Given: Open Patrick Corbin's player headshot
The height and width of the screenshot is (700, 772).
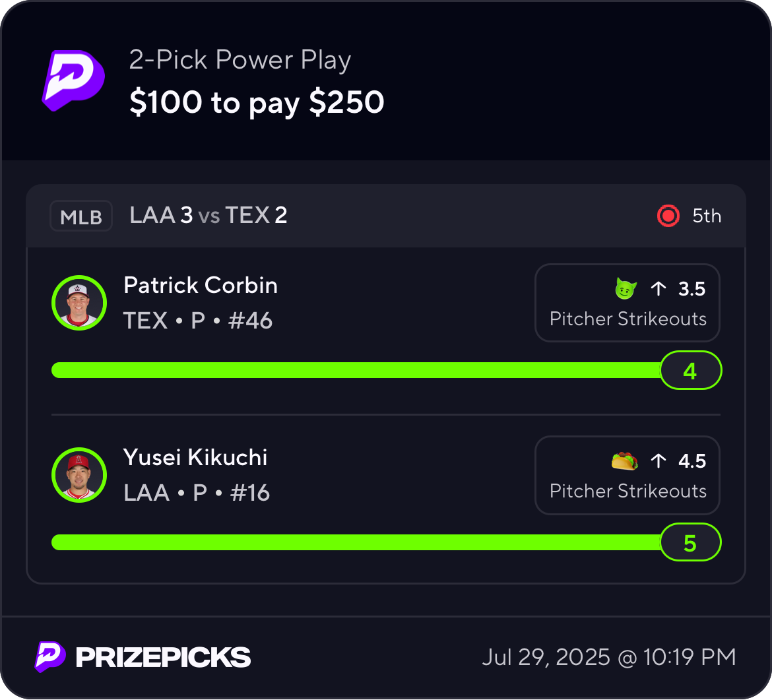Looking at the screenshot, I should point(79,303).
